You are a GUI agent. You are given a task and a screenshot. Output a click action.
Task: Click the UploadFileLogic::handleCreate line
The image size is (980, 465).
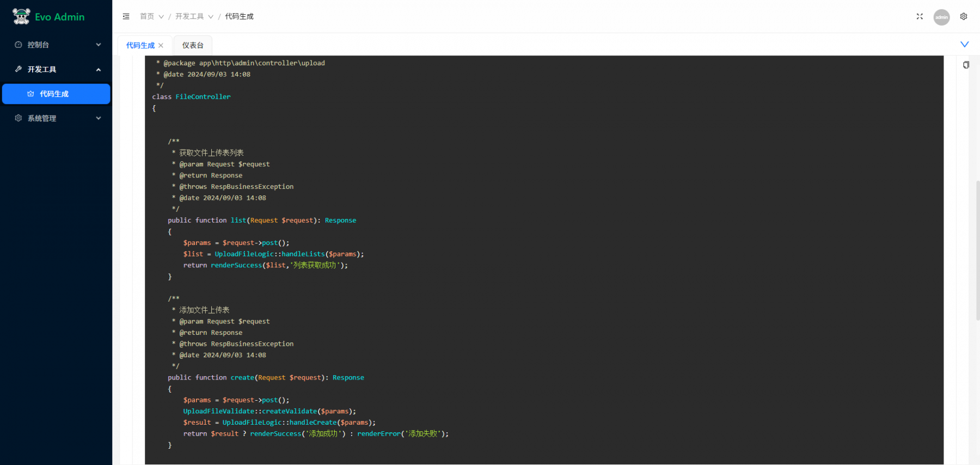[279, 423]
